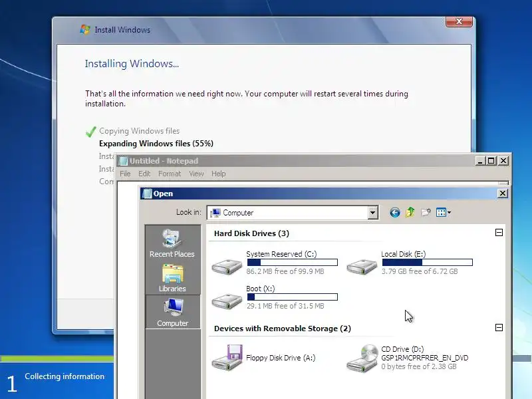The width and height of the screenshot is (532, 399).
Task: Select the Local Disk (E:) drive
Action: pyautogui.click(x=410, y=263)
